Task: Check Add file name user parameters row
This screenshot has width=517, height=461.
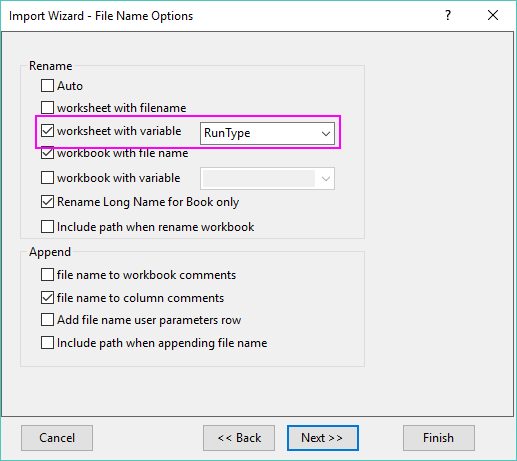Action: point(47,320)
